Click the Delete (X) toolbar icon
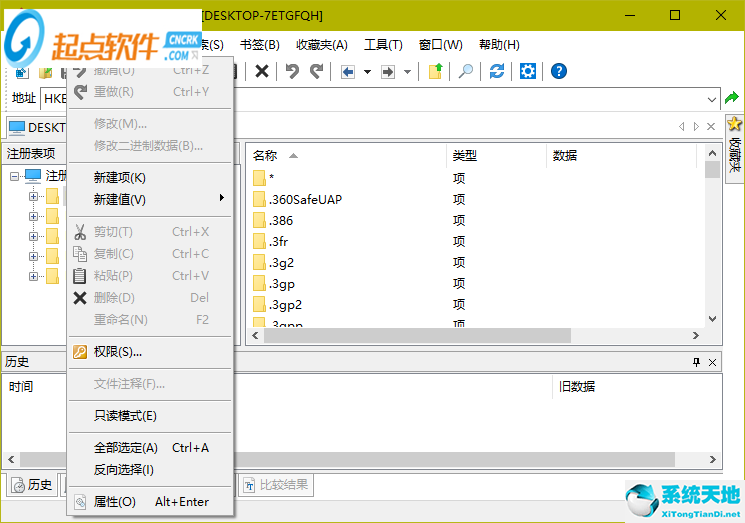This screenshot has height=523, width=745. pyautogui.click(x=262, y=71)
